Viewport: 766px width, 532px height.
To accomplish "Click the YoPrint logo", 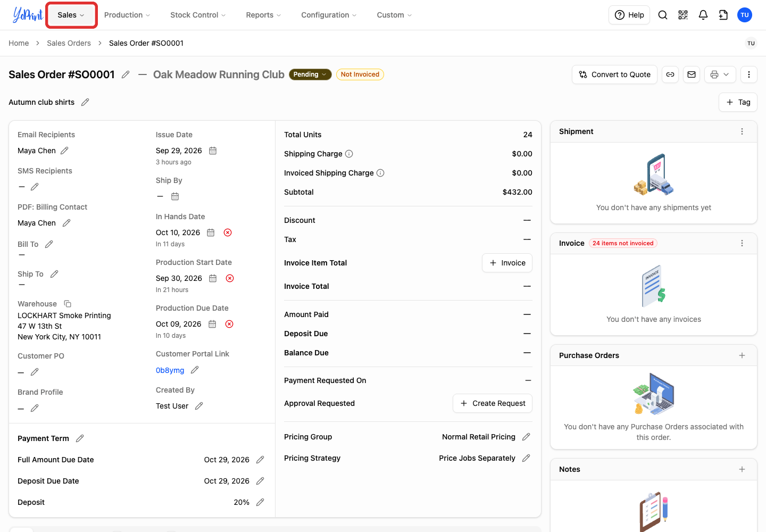I will click(x=28, y=15).
